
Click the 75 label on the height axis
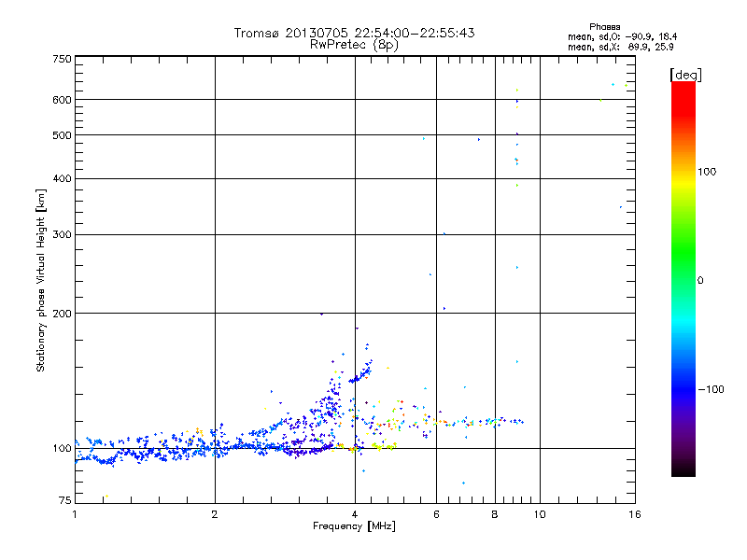65,500
